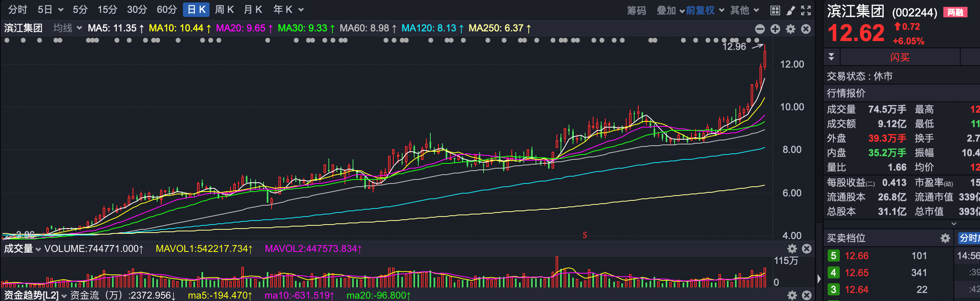Close the 成交量 volume indicator panel

coord(807,249)
